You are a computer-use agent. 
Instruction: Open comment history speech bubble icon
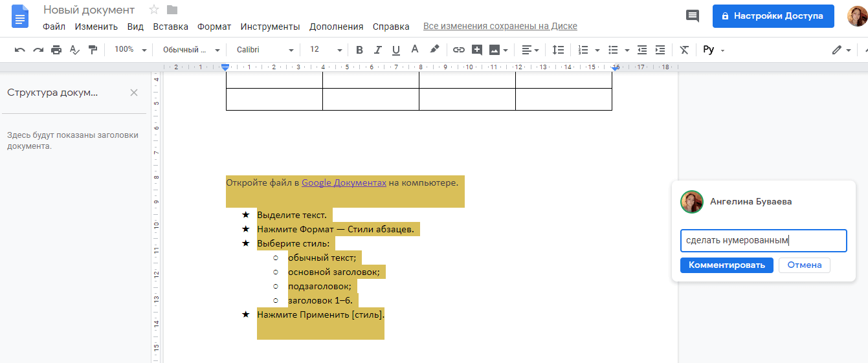693,16
